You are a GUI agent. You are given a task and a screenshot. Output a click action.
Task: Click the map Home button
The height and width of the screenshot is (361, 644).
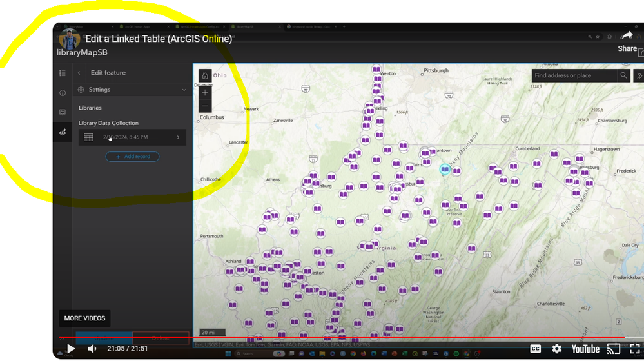(205, 75)
